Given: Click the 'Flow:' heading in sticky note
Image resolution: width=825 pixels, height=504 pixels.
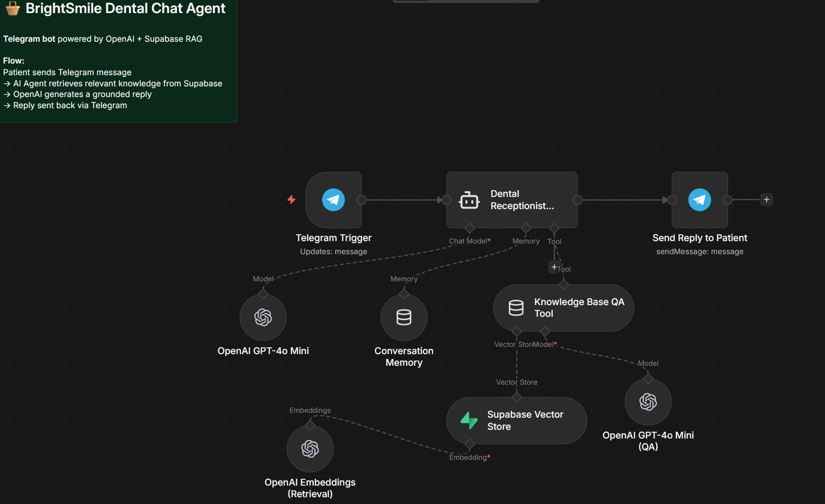Looking at the screenshot, I should (14, 61).
